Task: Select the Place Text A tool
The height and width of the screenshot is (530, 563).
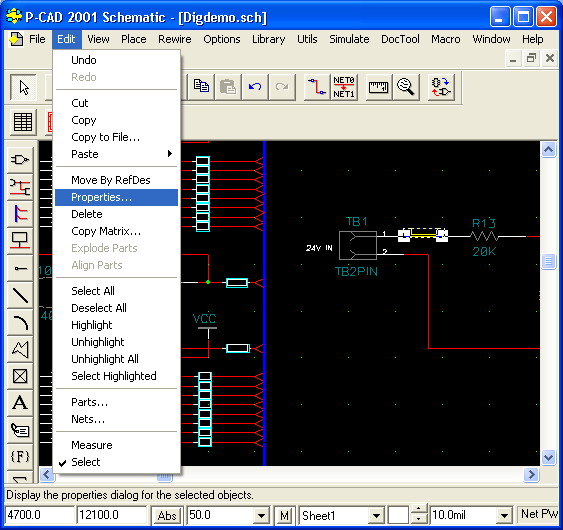Action: click(x=20, y=403)
